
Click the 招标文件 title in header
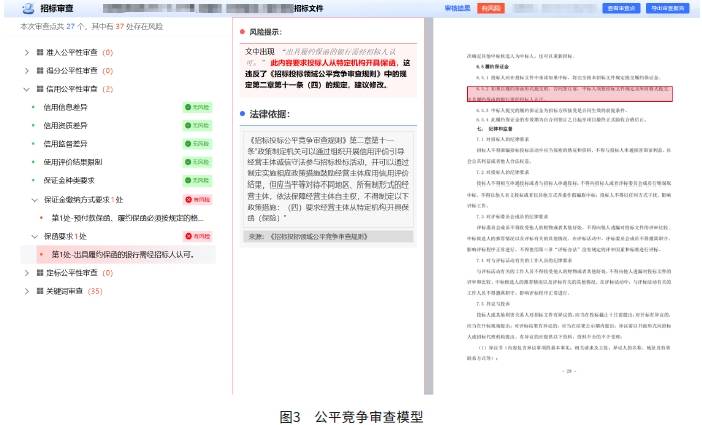click(309, 8)
